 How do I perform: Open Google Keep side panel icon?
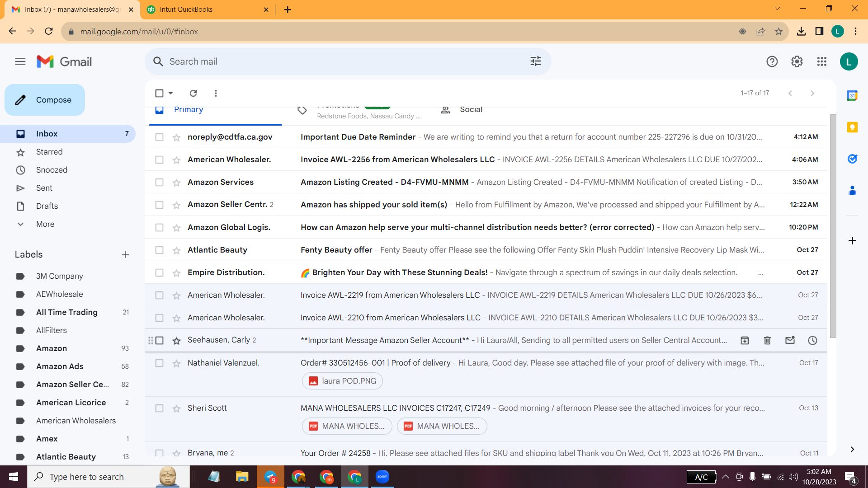click(x=852, y=127)
